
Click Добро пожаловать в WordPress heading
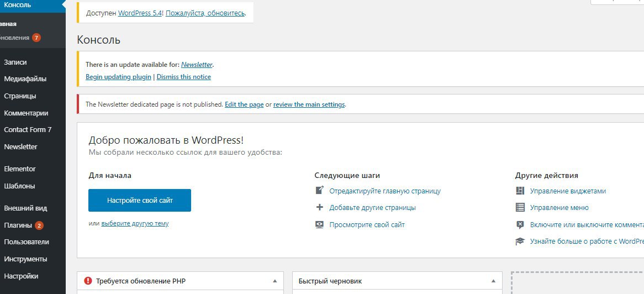pos(166,140)
